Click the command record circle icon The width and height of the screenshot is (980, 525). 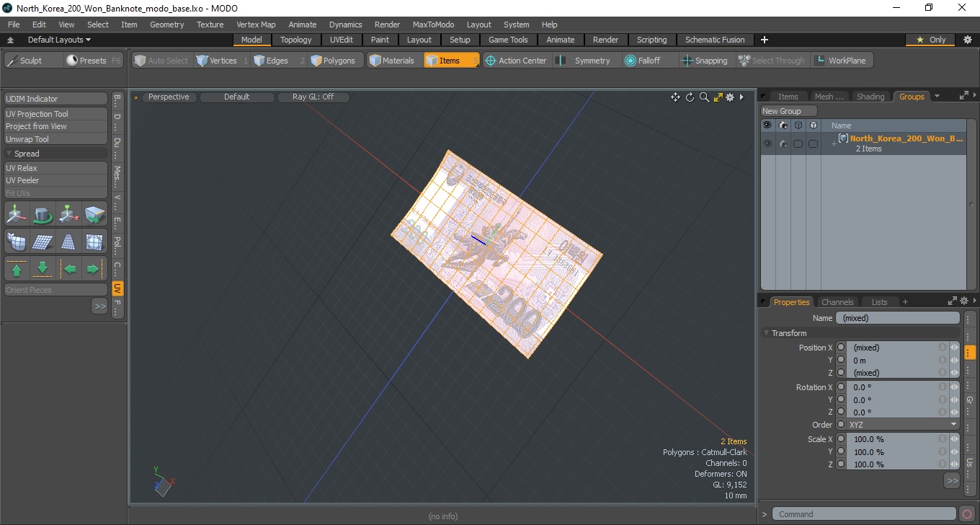coord(967,514)
